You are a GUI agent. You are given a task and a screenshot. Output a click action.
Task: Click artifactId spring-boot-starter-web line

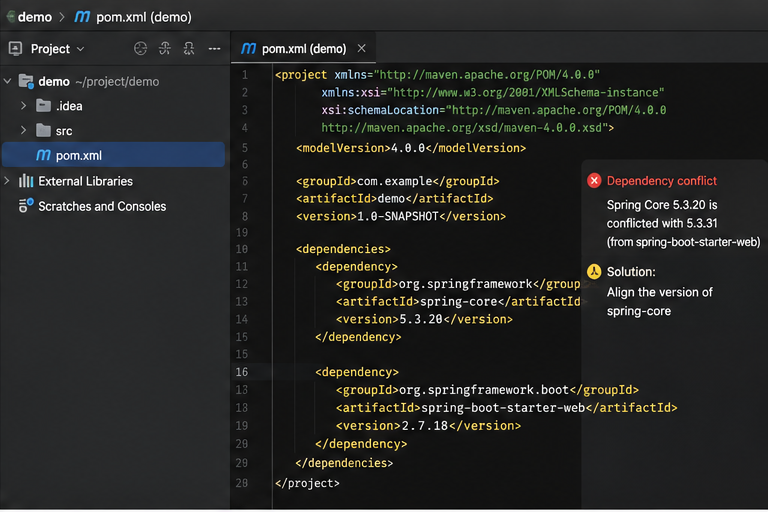coord(506,408)
